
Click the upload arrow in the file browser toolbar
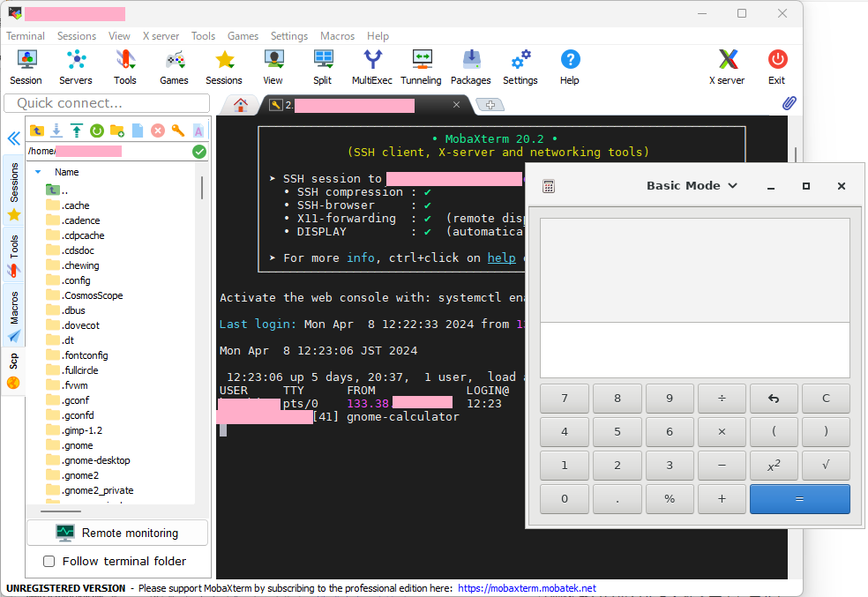click(x=77, y=131)
